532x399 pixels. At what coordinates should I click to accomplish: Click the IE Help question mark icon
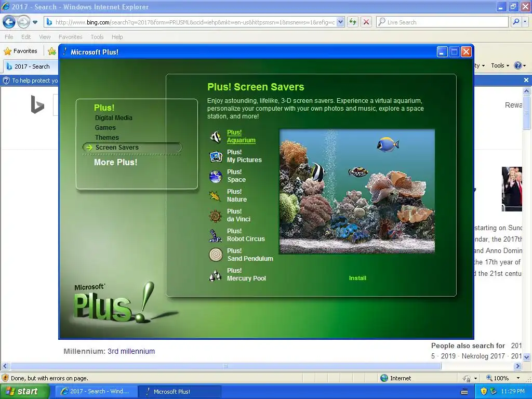click(518, 65)
